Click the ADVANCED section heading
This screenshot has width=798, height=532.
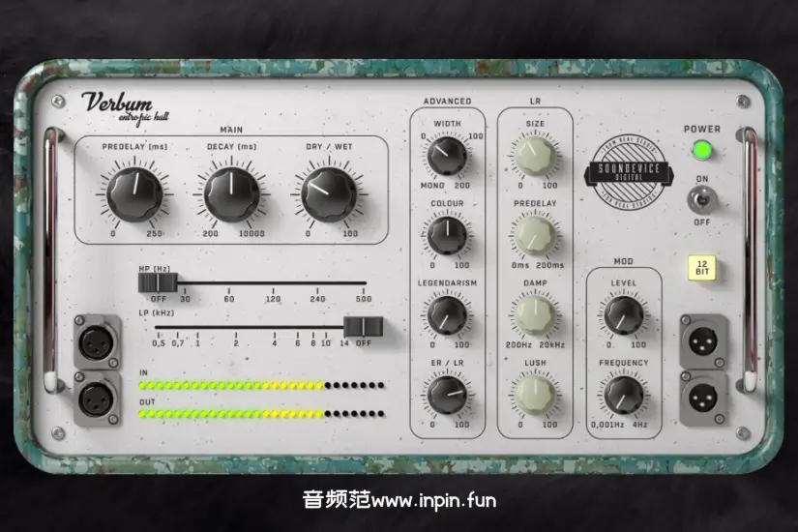pyautogui.click(x=447, y=102)
